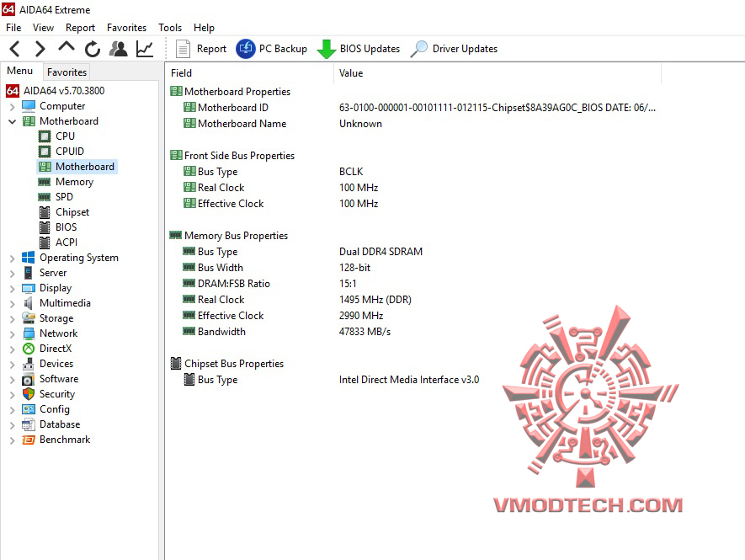Expand the Server tree node

(x=12, y=274)
